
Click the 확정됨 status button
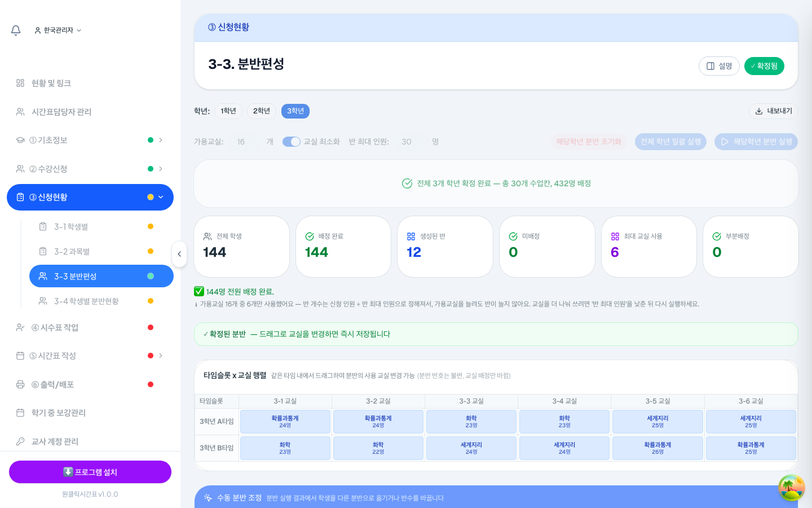764,66
